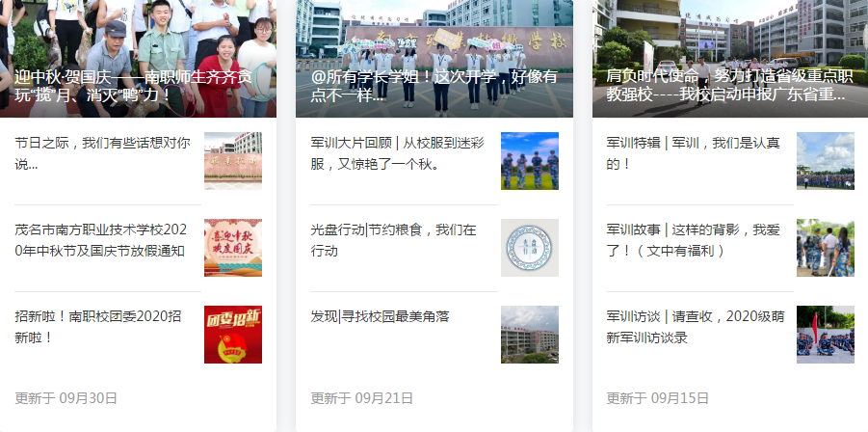Click the 喜迎中秋欢度国庆 thumbnail

[233, 248]
